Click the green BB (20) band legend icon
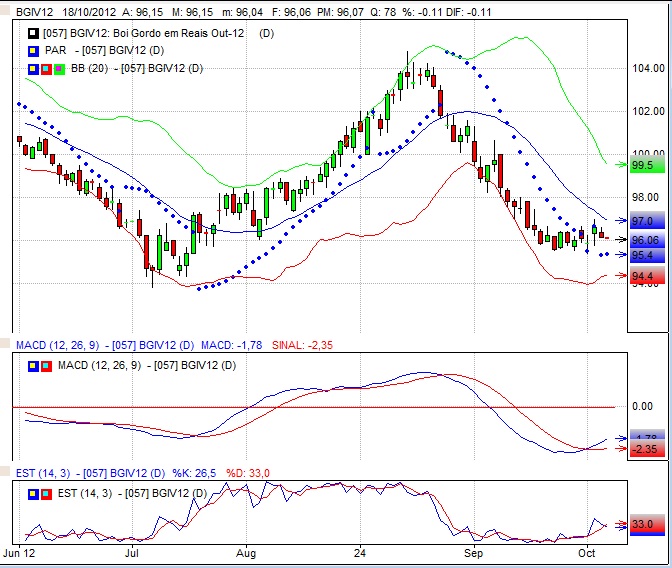Screen dimensions: 672x568 pos(59,69)
